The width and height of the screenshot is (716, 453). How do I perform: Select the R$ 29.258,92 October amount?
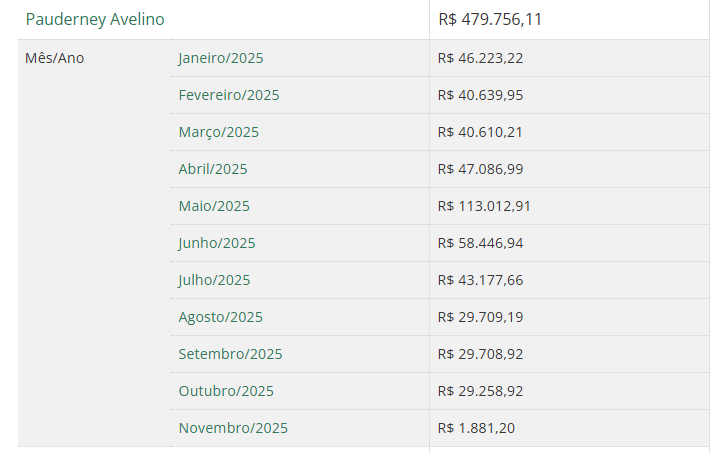pos(481,391)
